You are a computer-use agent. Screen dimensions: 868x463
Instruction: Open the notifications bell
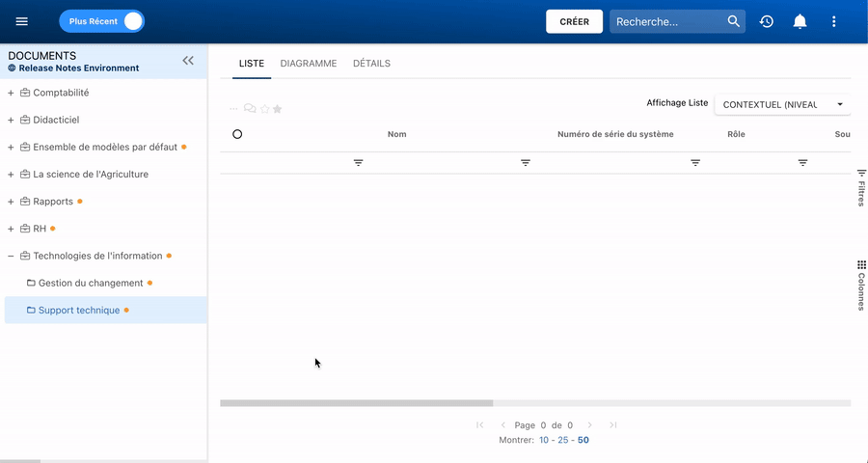tap(800, 21)
